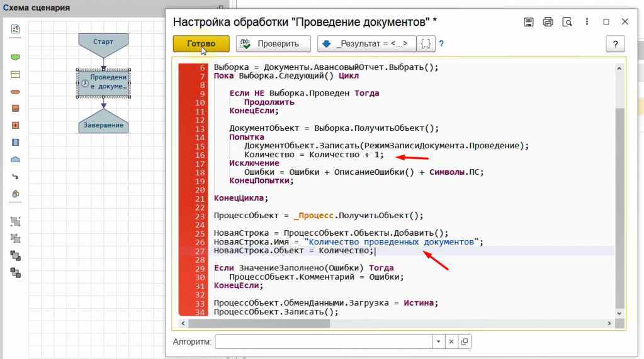Viewport: 644px width, 359px height.
Task: Click the curly braces {...} button
Action: 426,44
